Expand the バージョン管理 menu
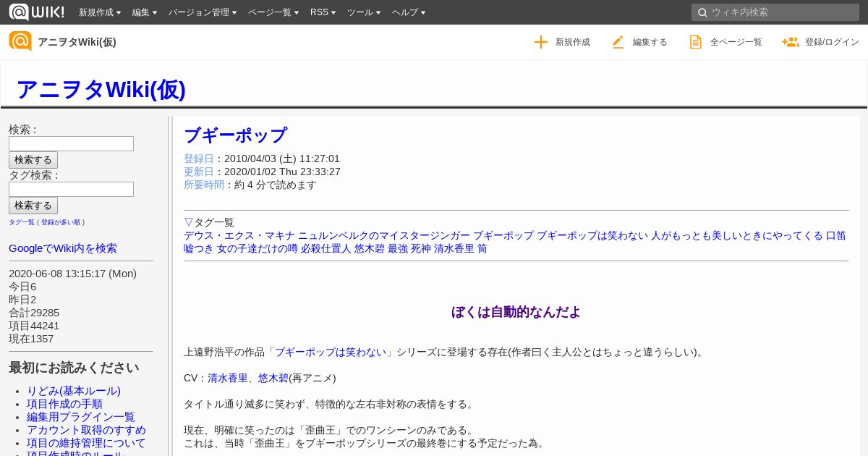The image size is (868, 456). coord(203,12)
